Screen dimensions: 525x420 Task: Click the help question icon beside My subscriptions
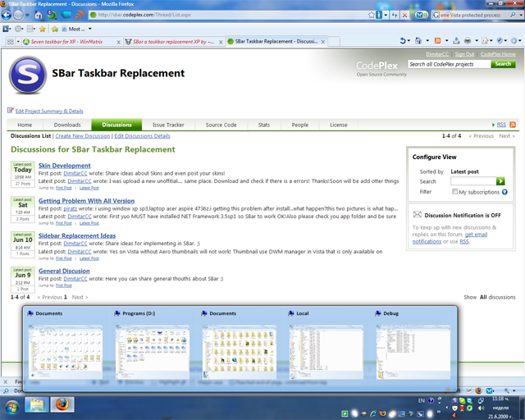tap(504, 192)
